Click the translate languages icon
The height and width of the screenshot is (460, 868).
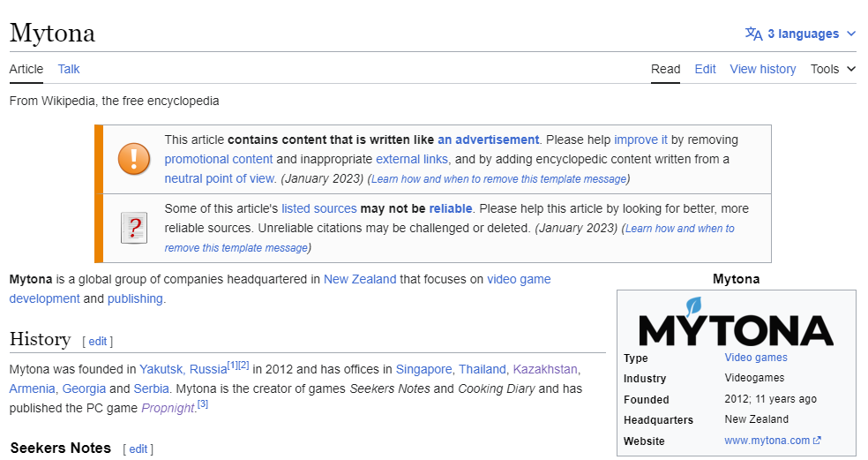(753, 34)
